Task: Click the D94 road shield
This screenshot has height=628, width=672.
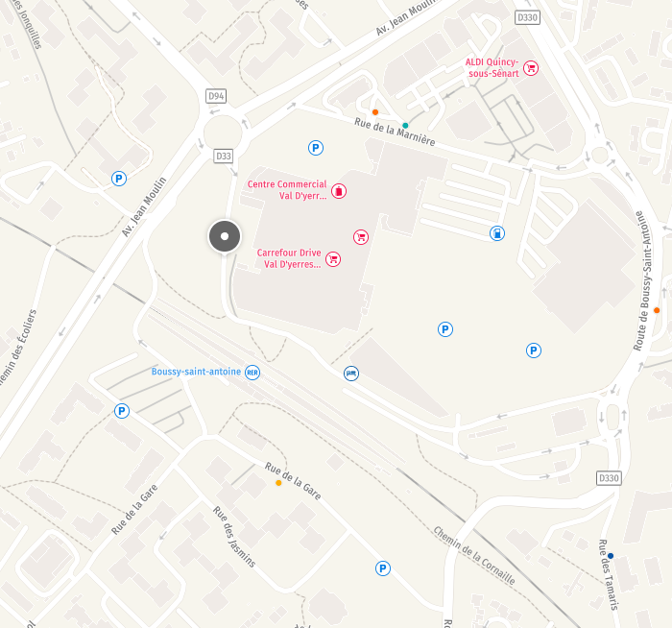Action: point(216,96)
